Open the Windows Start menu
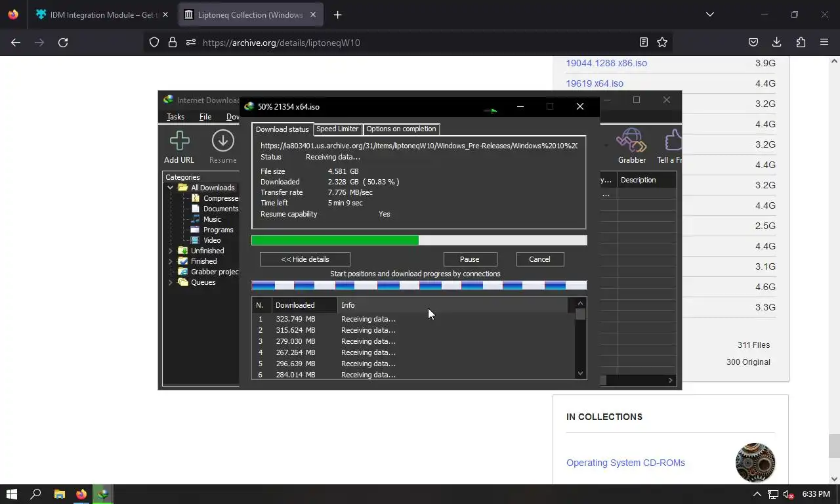 pyautogui.click(x=12, y=494)
